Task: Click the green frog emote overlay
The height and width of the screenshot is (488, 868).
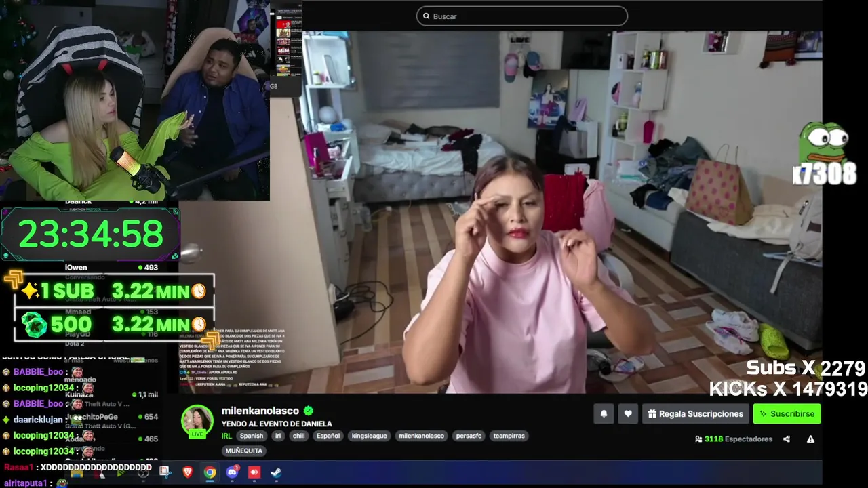Action: click(x=824, y=143)
